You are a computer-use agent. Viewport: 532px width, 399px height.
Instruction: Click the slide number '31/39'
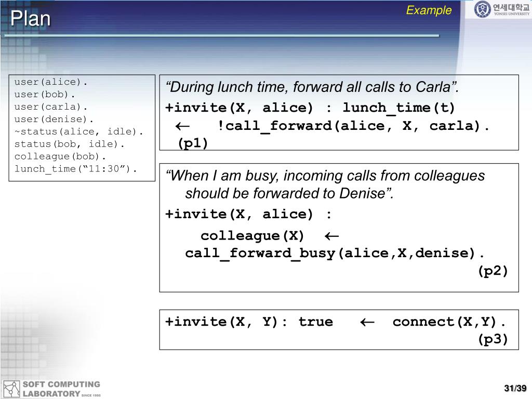click(x=515, y=389)
